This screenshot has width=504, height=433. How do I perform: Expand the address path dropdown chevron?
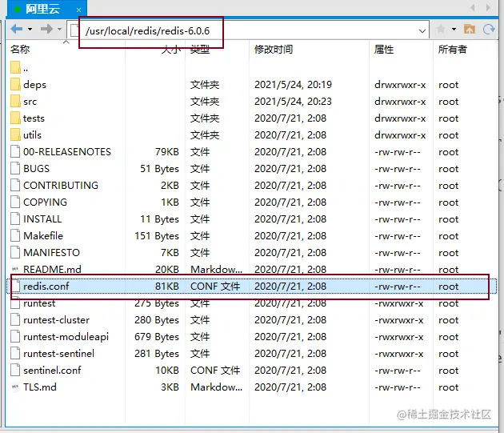pyautogui.click(x=422, y=31)
